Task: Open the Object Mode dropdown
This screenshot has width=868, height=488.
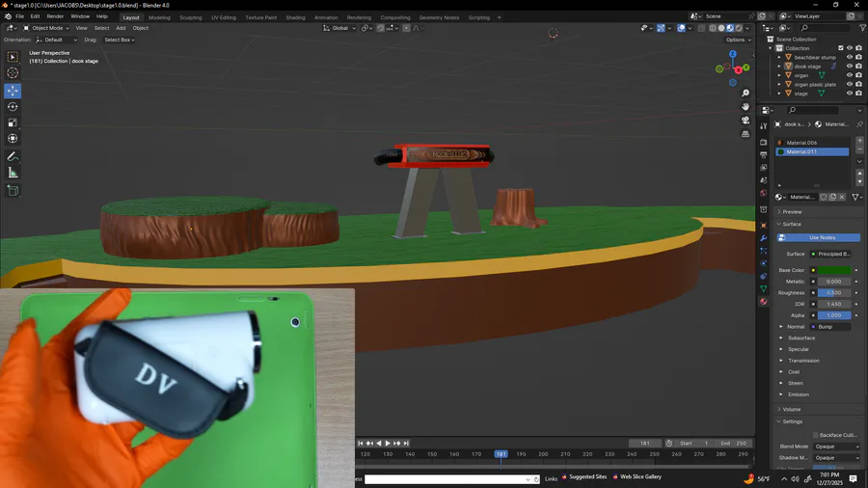Action: (x=46, y=28)
